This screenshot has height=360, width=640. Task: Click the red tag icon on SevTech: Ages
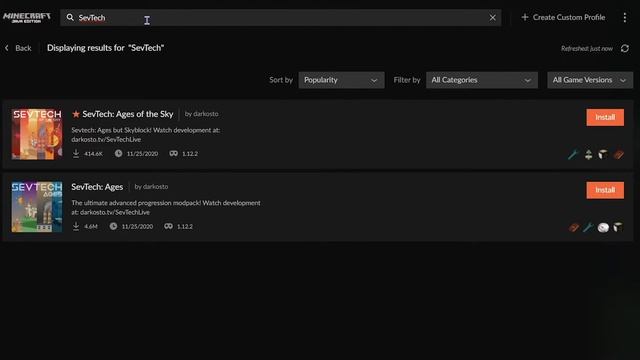(573, 227)
